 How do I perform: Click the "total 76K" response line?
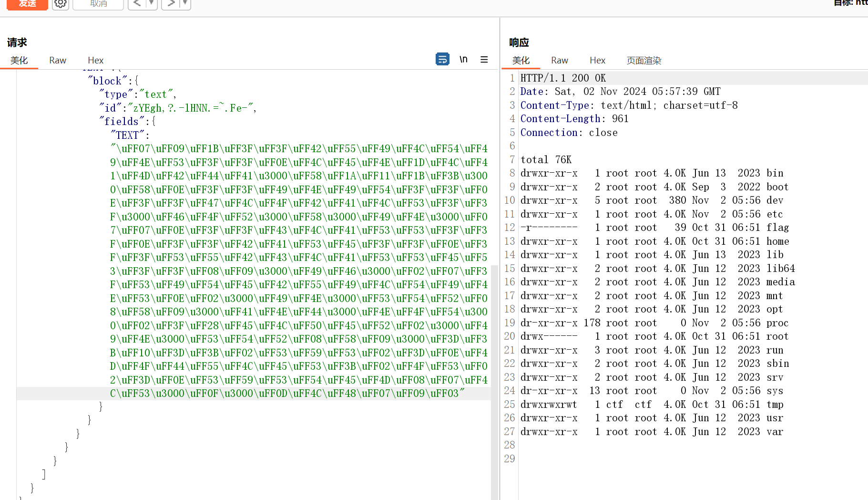546,159
